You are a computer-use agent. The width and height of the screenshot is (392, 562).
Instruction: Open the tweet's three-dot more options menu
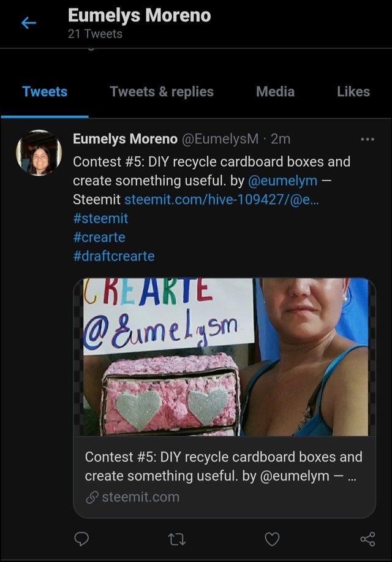pyautogui.click(x=367, y=139)
